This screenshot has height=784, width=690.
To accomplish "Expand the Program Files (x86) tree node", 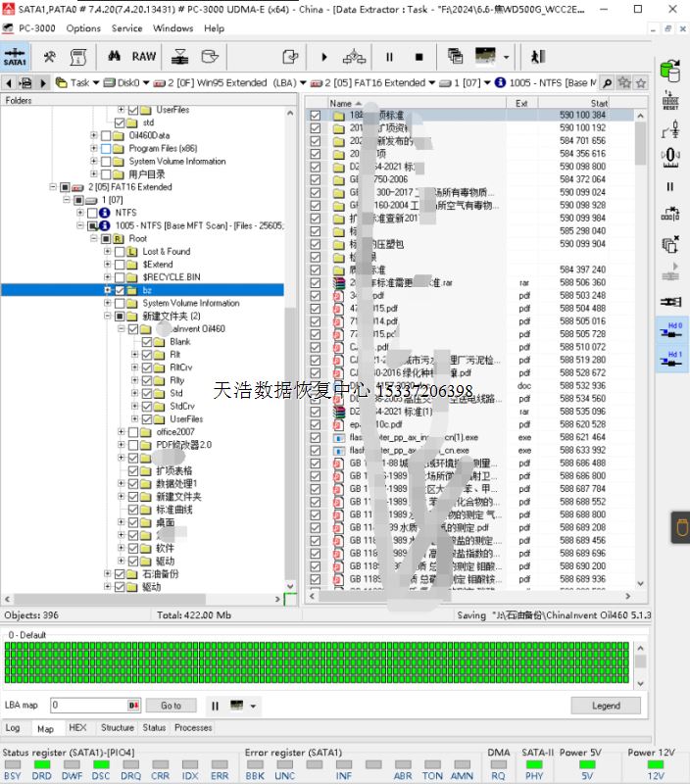I will pos(94,148).
